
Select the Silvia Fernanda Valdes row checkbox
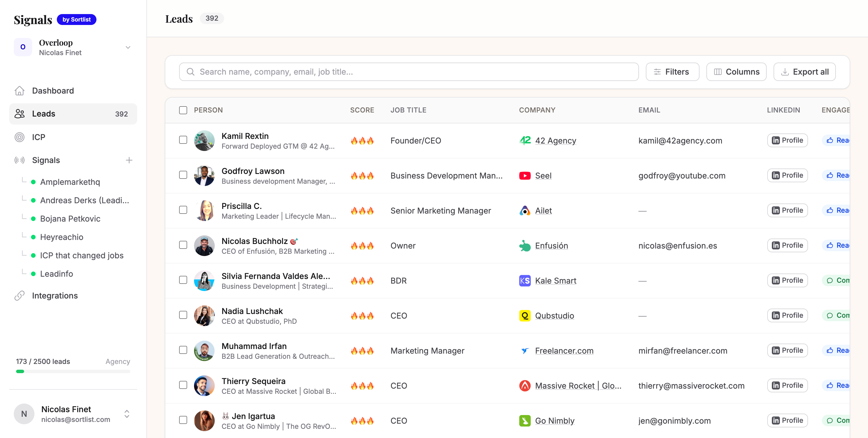[x=183, y=280]
